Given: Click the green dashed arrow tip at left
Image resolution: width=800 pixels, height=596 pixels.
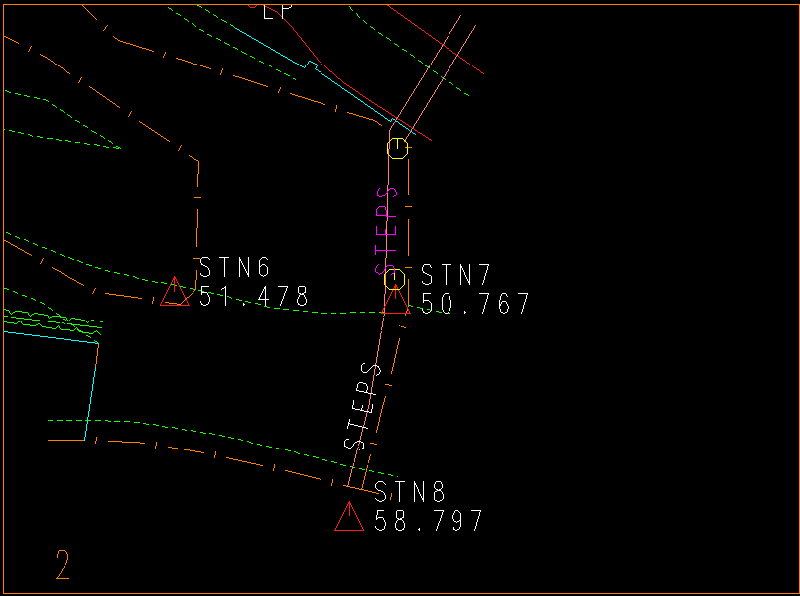Looking at the screenshot, I should coord(118,148).
